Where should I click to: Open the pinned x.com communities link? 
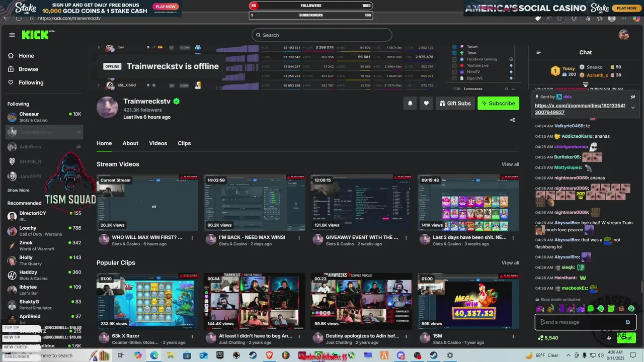580,109
